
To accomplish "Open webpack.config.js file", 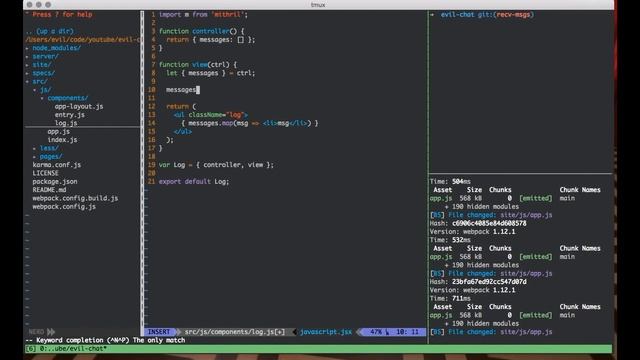I will tap(64, 207).
